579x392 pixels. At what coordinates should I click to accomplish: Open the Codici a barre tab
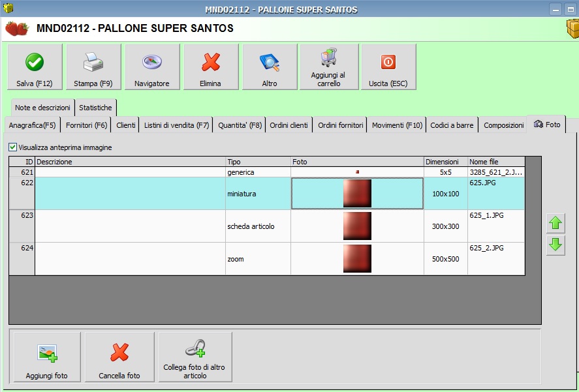click(452, 125)
